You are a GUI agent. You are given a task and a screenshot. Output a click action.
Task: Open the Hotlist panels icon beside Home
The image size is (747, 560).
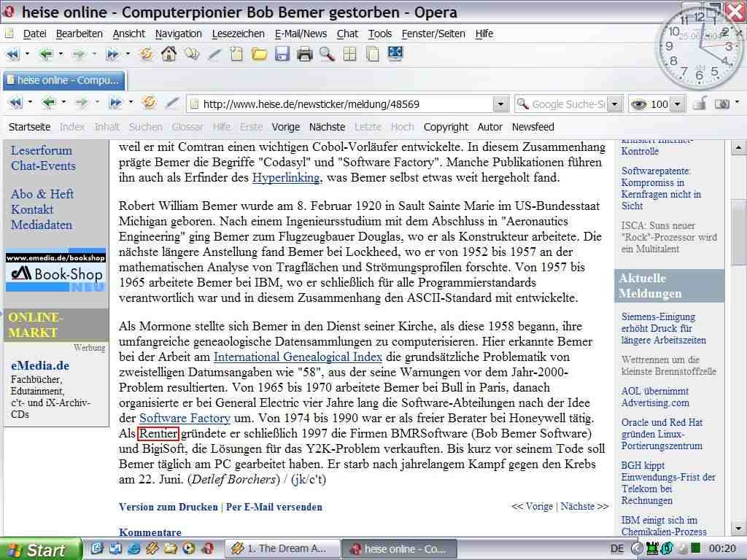(192, 54)
